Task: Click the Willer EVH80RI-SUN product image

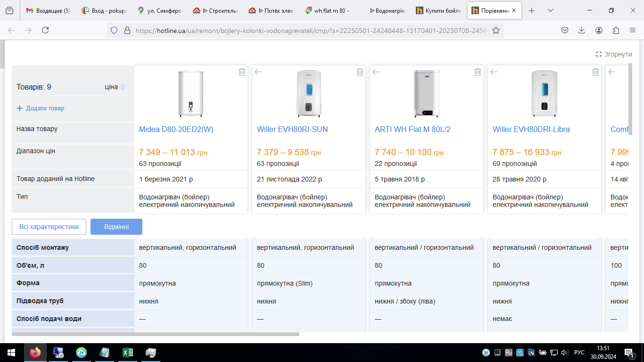Action: (309, 93)
